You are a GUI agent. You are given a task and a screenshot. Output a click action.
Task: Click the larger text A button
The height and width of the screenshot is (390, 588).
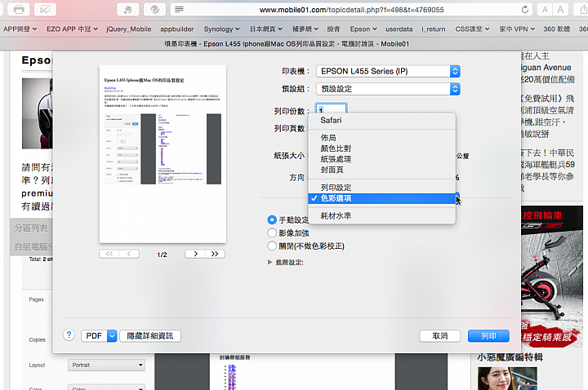(x=560, y=10)
